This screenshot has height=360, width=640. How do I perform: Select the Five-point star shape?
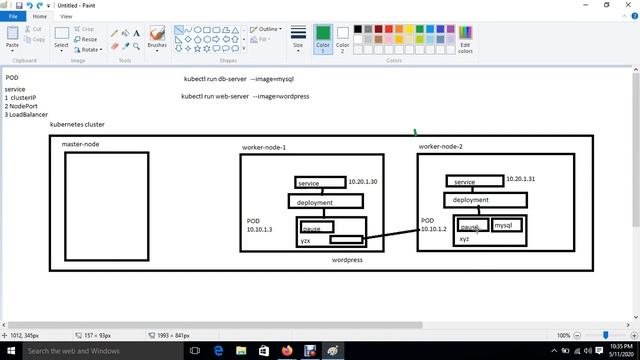[x=198, y=49]
